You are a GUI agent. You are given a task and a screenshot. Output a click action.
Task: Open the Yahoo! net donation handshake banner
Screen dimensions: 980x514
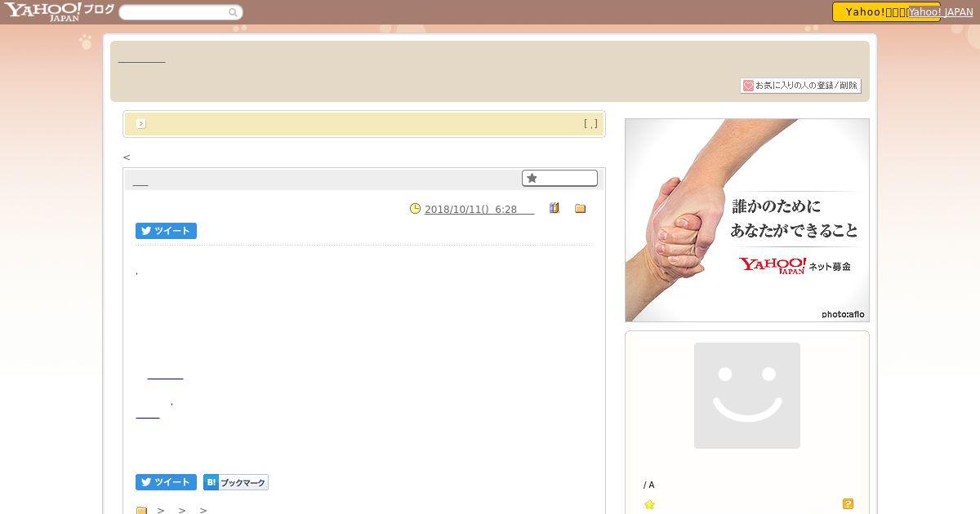click(747, 220)
